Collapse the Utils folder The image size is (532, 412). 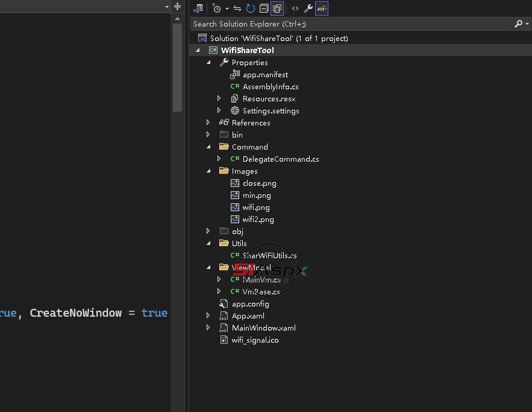208,243
